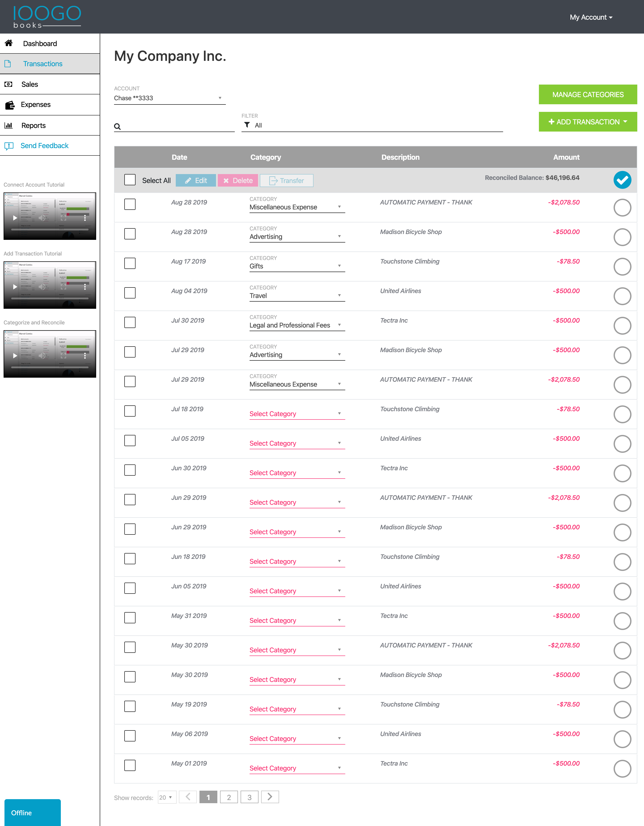
Task: Check the May 31 2019 row checkbox
Action: point(130,618)
